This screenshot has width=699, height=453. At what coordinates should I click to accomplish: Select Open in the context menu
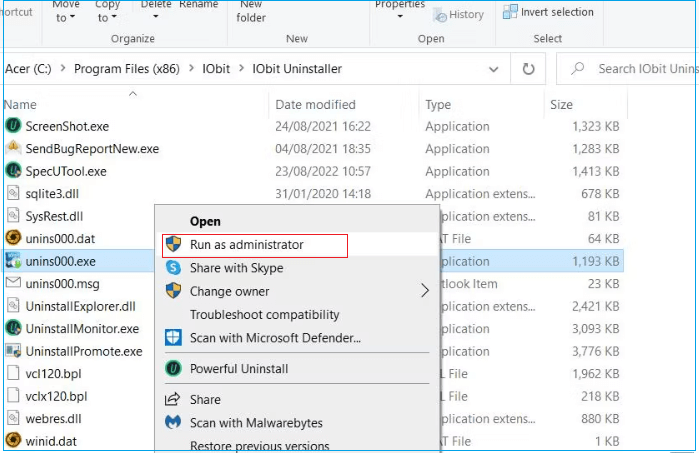tap(205, 221)
